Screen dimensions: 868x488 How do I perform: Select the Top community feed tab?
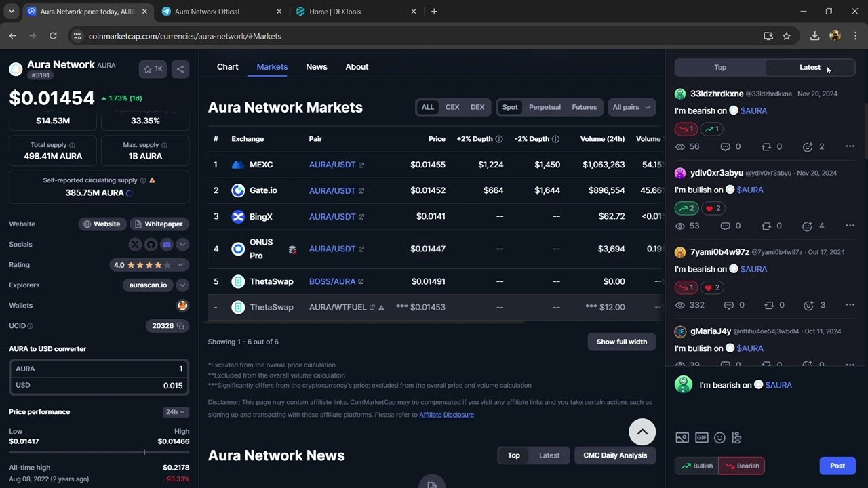pyautogui.click(x=720, y=67)
